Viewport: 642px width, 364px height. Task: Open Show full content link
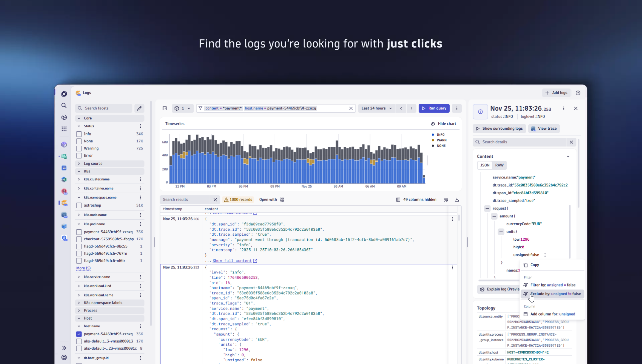pyautogui.click(x=232, y=260)
